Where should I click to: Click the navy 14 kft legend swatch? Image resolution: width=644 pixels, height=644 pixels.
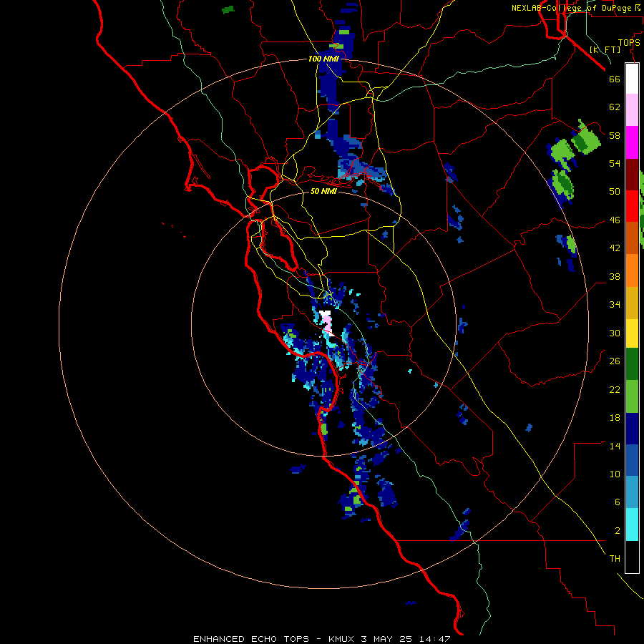pyautogui.click(x=632, y=429)
